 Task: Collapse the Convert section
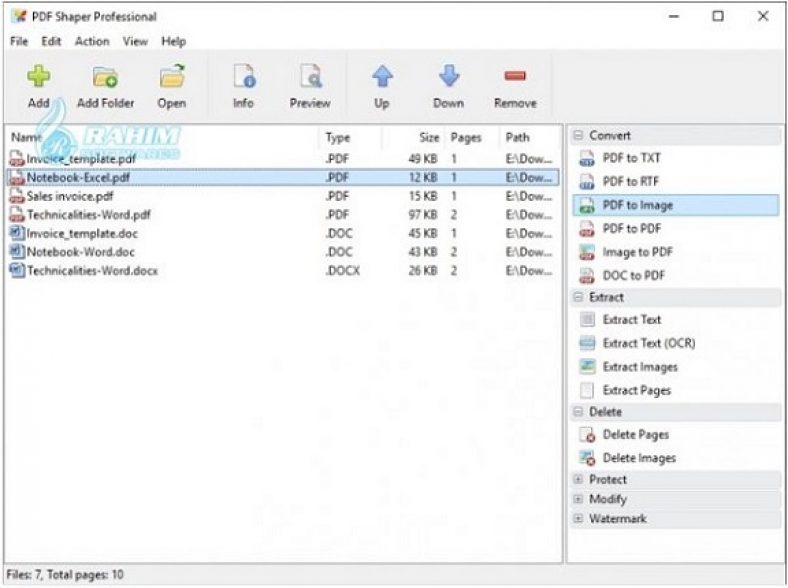(578, 135)
